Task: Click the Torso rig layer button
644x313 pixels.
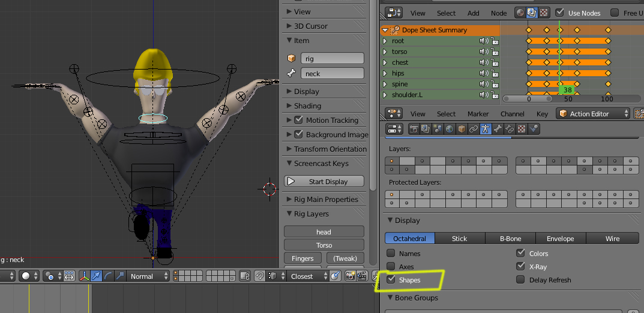Action: 324,245
